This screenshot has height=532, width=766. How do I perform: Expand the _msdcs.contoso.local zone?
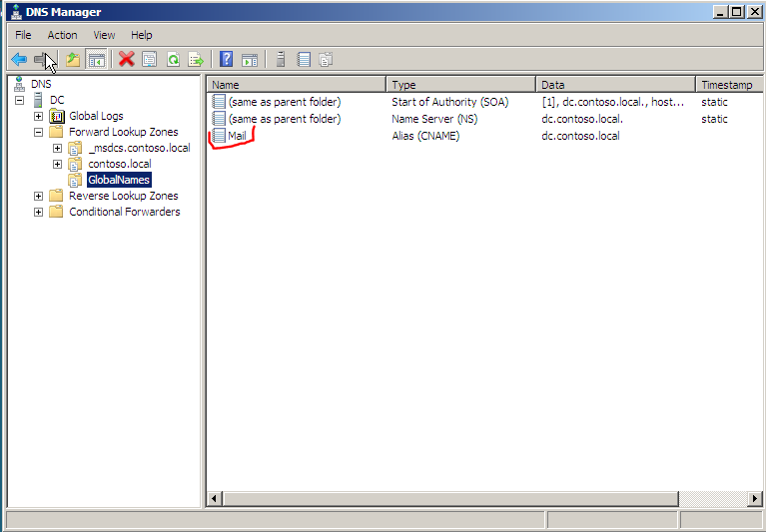(57, 148)
